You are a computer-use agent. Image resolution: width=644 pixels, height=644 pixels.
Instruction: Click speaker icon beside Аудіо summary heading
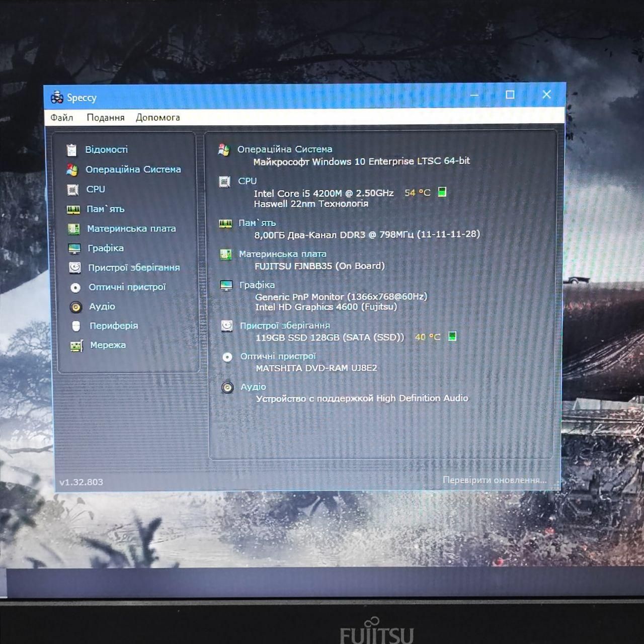point(228,387)
